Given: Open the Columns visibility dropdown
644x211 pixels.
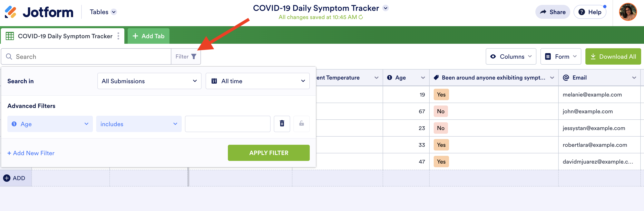Looking at the screenshot, I should (x=511, y=57).
